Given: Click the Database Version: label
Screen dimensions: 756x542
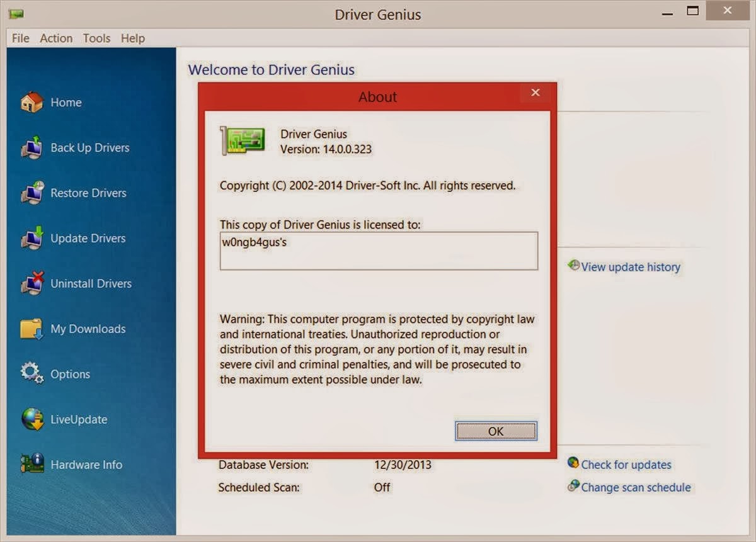Looking at the screenshot, I should click(263, 465).
